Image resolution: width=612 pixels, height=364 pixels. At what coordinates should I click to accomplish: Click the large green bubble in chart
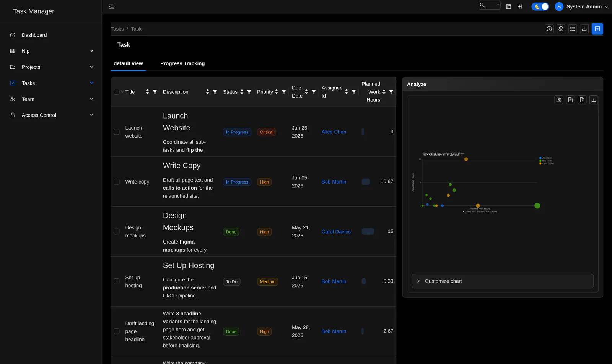[537, 206]
